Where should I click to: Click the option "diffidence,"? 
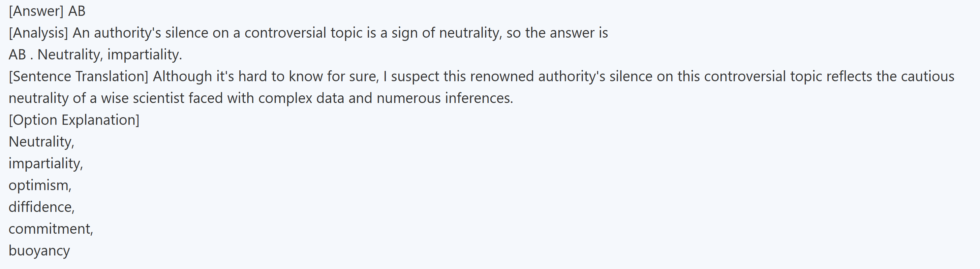click(42, 207)
